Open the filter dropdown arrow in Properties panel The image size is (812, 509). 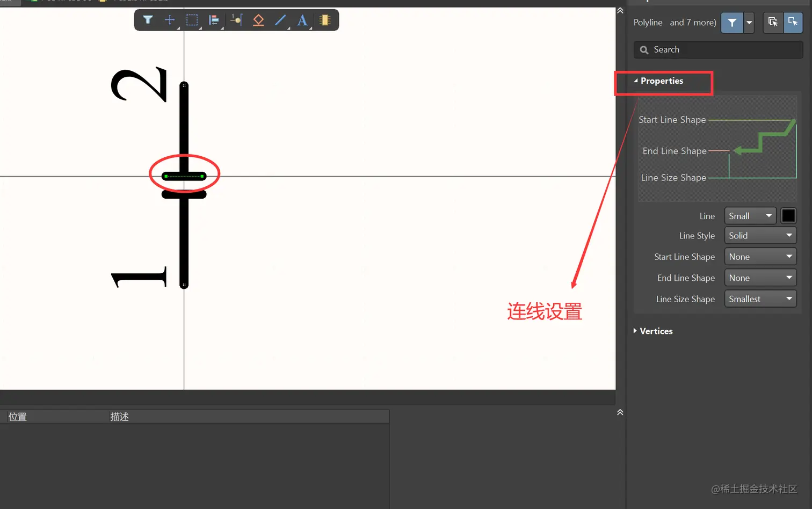pos(749,23)
